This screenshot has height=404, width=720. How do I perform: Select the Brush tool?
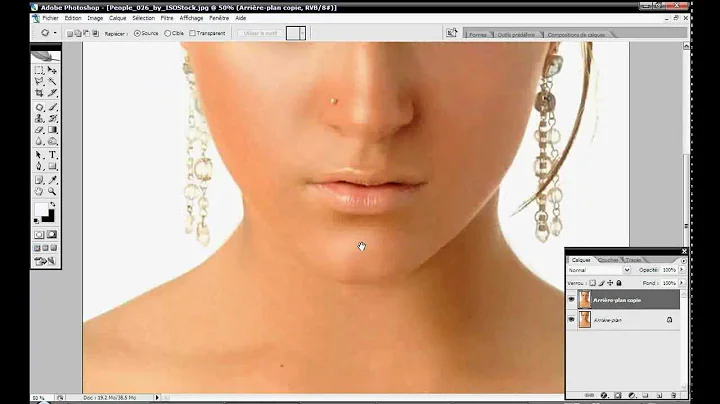point(52,107)
